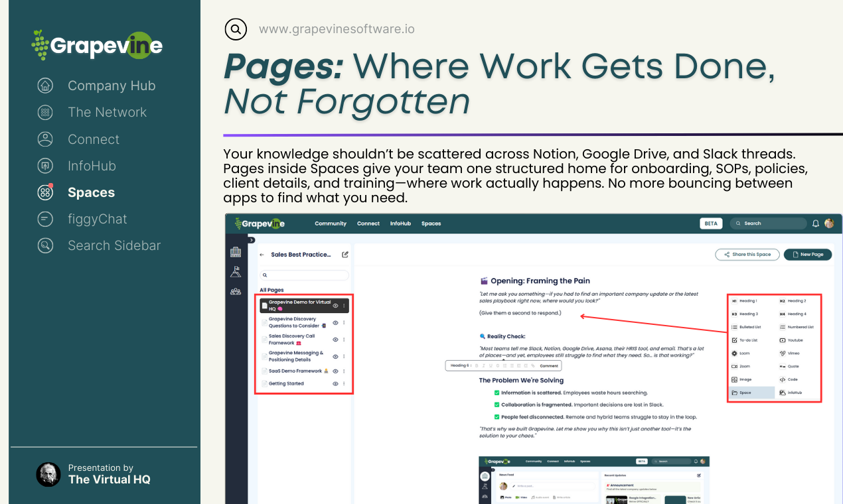Open the Connect tab in app header
The height and width of the screenshot is (504, 843).
pyautogui.click(x=368, y=223)
